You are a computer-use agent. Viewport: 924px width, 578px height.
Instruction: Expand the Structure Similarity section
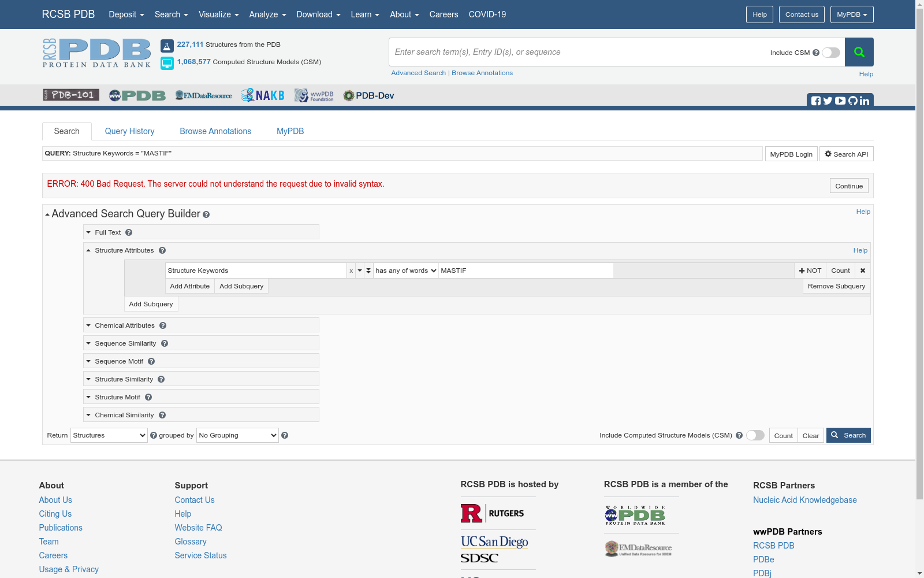tap(88, 379)
